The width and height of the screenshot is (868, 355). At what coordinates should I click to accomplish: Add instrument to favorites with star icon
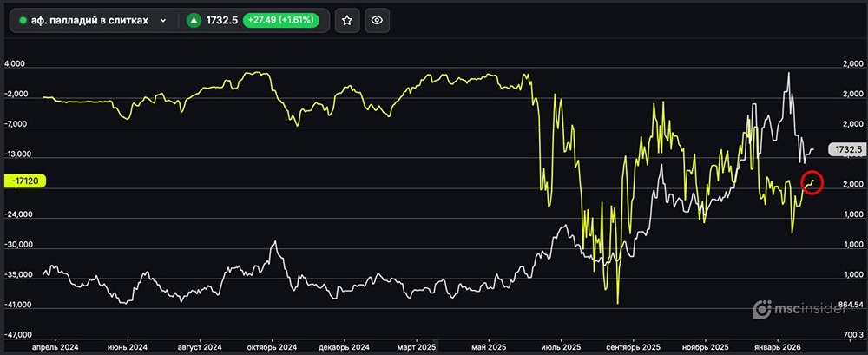coord(347,21)
